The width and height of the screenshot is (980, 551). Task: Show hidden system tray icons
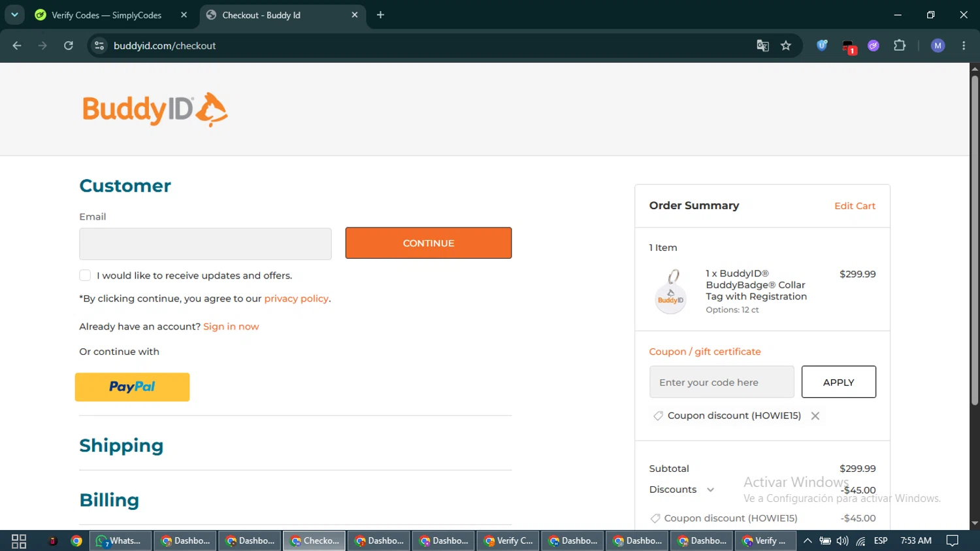click(808, 541)
